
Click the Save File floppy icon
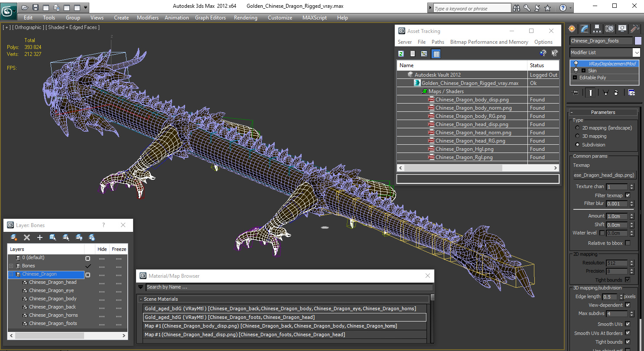[x=36, y=7]
